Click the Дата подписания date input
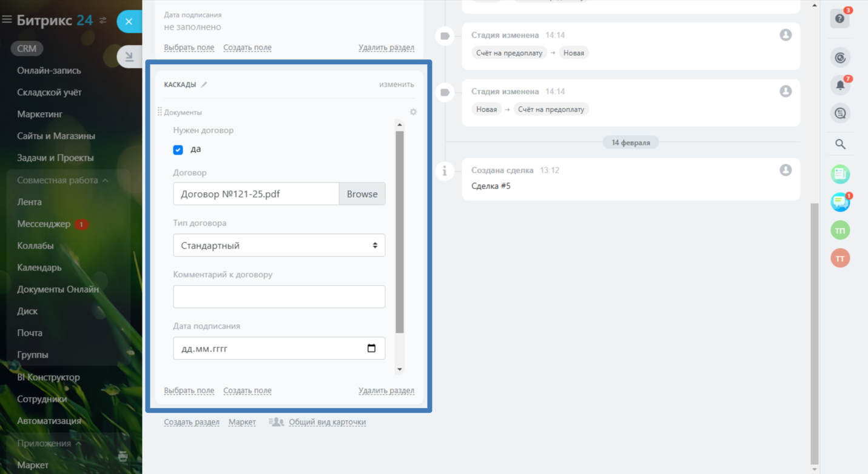The width and height of the screenshot is (868, 474). point(279,349)
